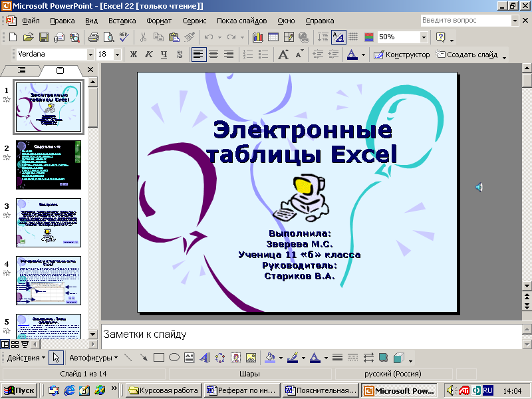The image size is (532, 399).
Task: Open the 50% zoom dropdown
Action: [424, 37]
